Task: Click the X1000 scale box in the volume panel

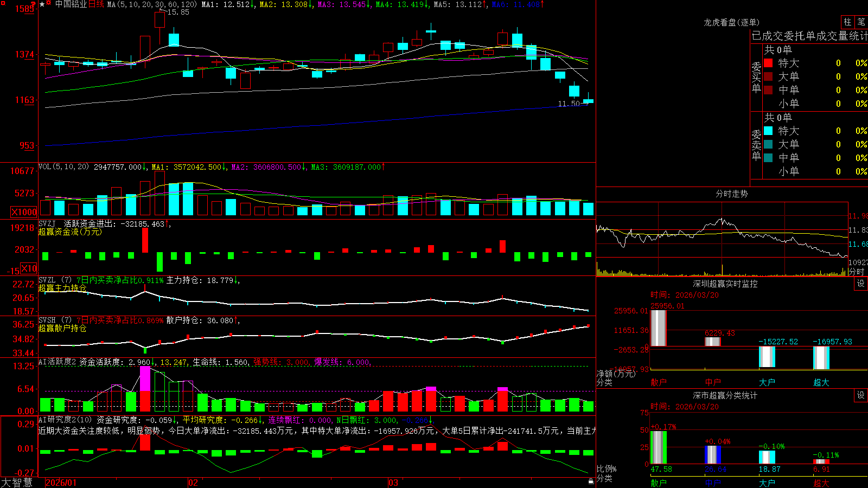Action: (x=24, y=212)
